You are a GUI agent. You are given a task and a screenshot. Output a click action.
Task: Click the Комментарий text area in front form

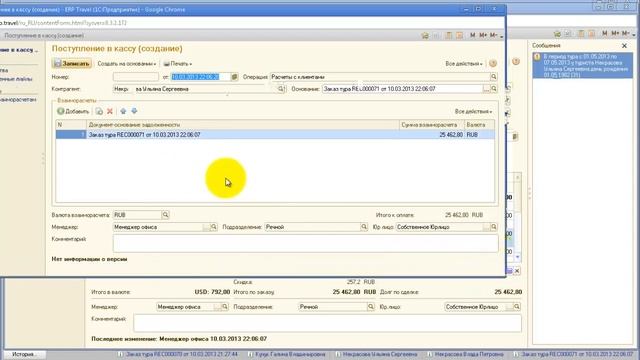305,243
